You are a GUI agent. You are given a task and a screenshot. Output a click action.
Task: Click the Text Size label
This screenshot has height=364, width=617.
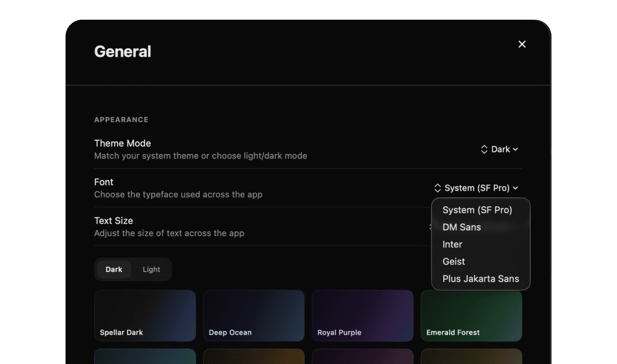pos(114,221)
